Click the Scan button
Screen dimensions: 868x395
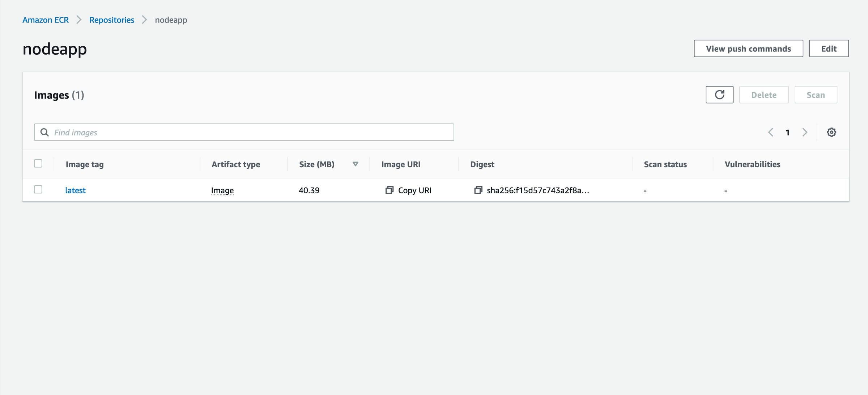click(x=816, y=94)
